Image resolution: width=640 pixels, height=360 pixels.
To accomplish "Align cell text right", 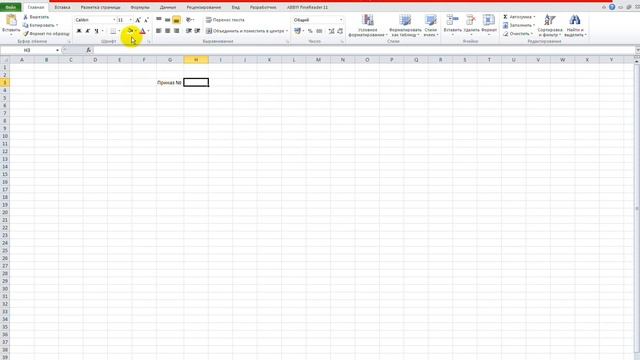I will (176, 31).
